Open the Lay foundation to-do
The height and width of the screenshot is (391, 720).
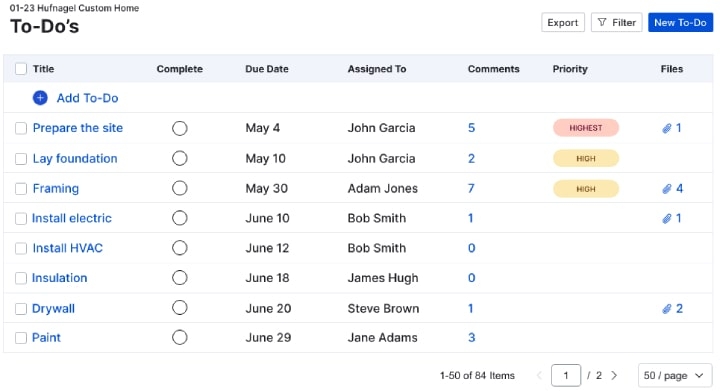tap(75, 159)
